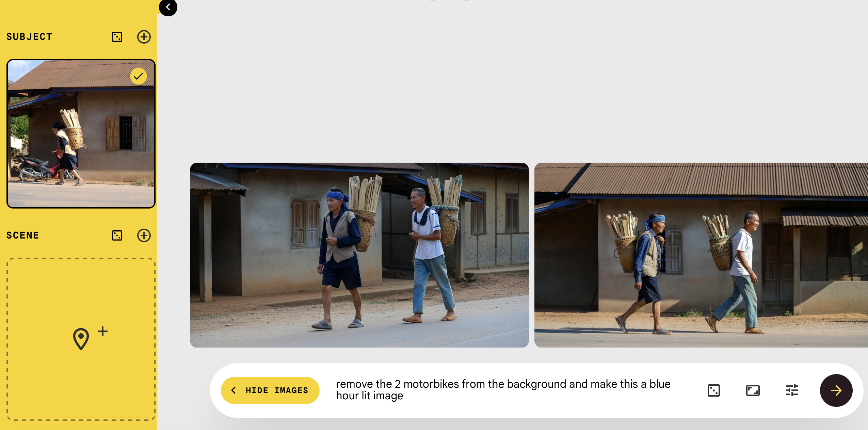Click the SUBJECT section heading
This screenshot has width=868, height=430.
coord(29,37)
